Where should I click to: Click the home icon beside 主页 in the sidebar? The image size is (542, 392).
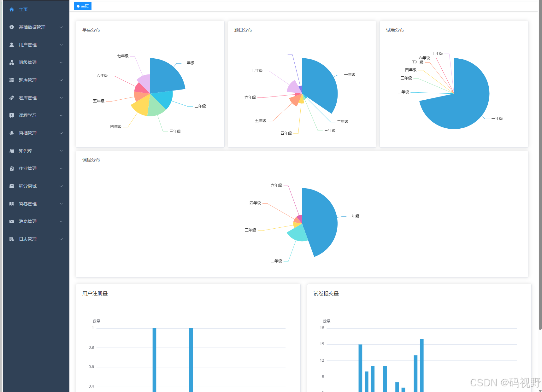[x=12, y=9]
